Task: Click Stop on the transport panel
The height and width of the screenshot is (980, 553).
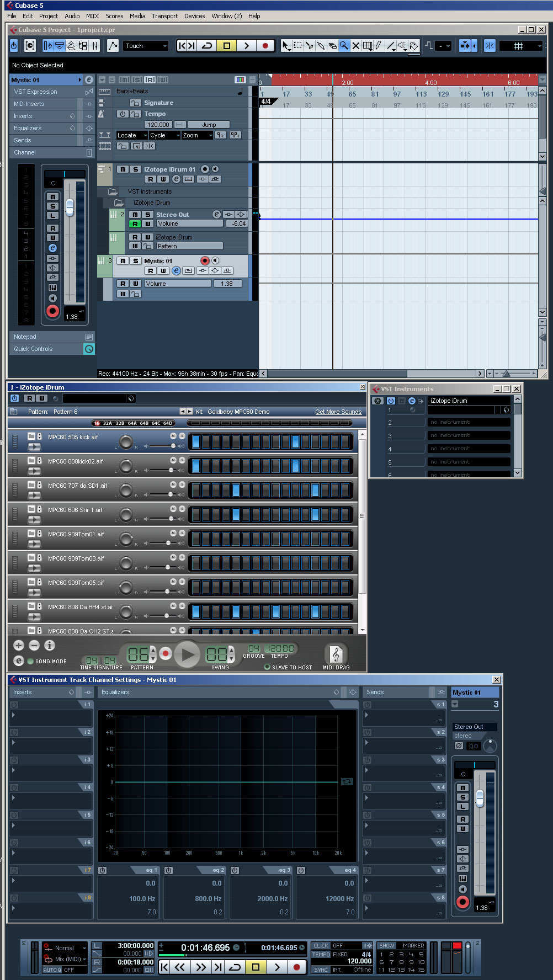Action: coord(256,967)
